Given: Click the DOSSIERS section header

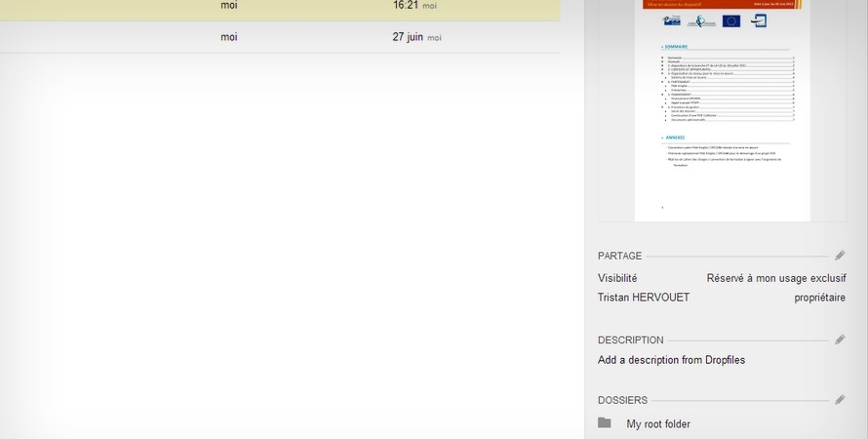Looking at the screenshot, I should (622, 400).
